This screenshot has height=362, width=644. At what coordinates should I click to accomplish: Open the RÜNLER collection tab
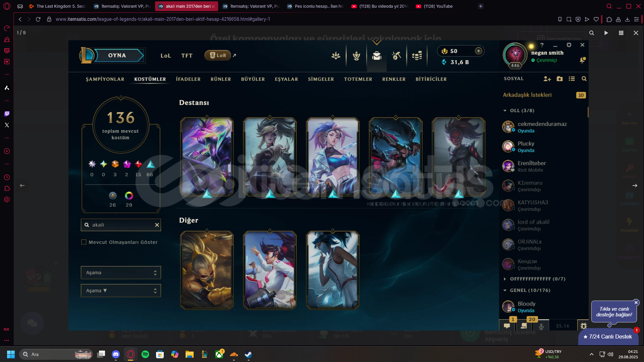tap(221, 79)
